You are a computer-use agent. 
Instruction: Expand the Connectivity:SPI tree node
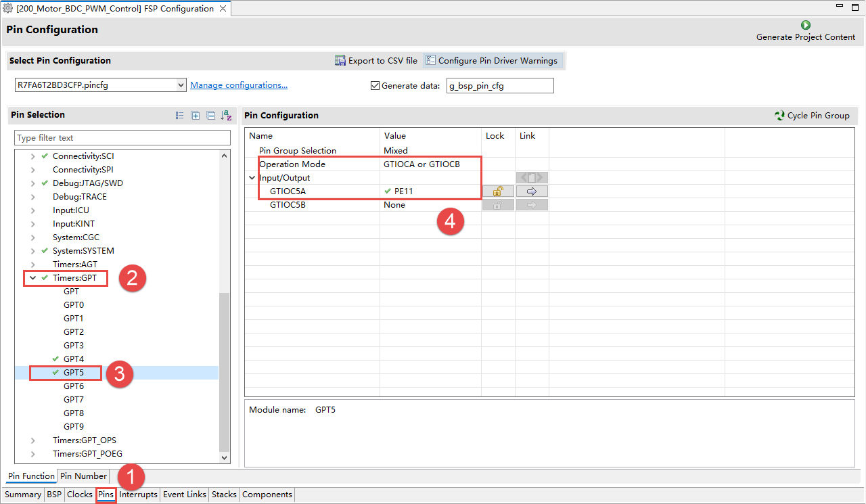coord(32,170)
